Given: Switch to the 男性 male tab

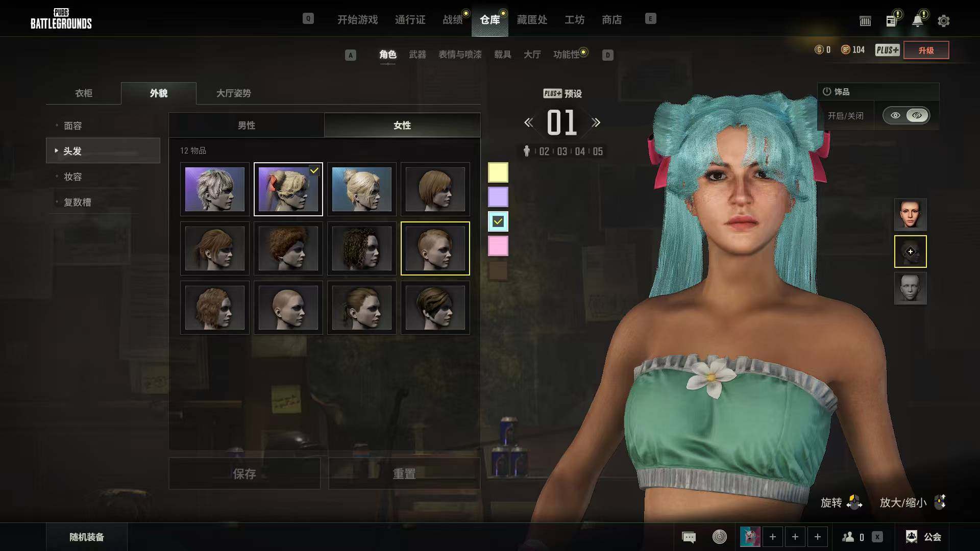Looking at the screenshot, I should point(247,125).
